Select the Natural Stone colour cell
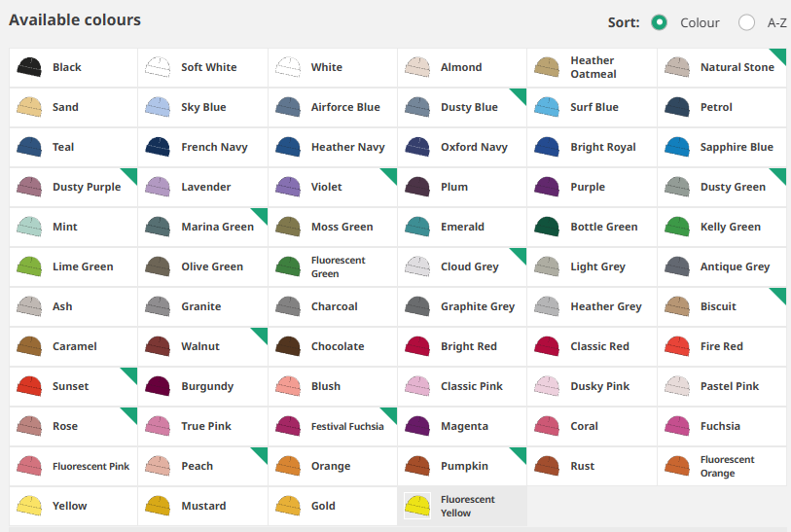The image size is (791, 532). (x=722, y=67)
